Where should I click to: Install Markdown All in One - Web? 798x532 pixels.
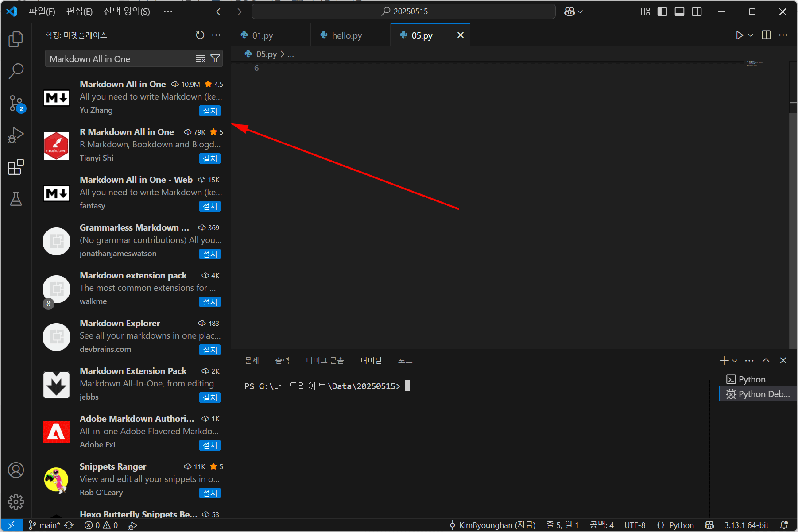pyautogui.click(x=210, y=206)
